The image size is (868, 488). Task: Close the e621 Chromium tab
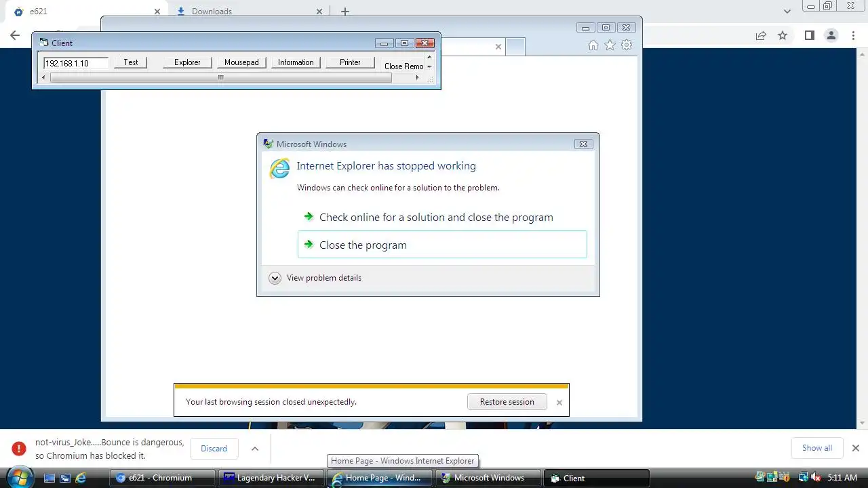click(157, 12)
